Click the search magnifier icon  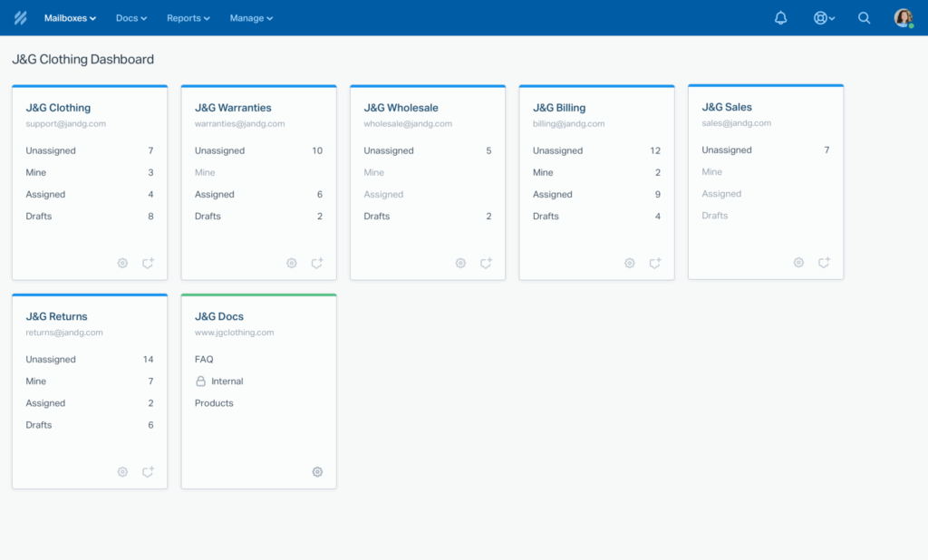click(x=864, y=18)
